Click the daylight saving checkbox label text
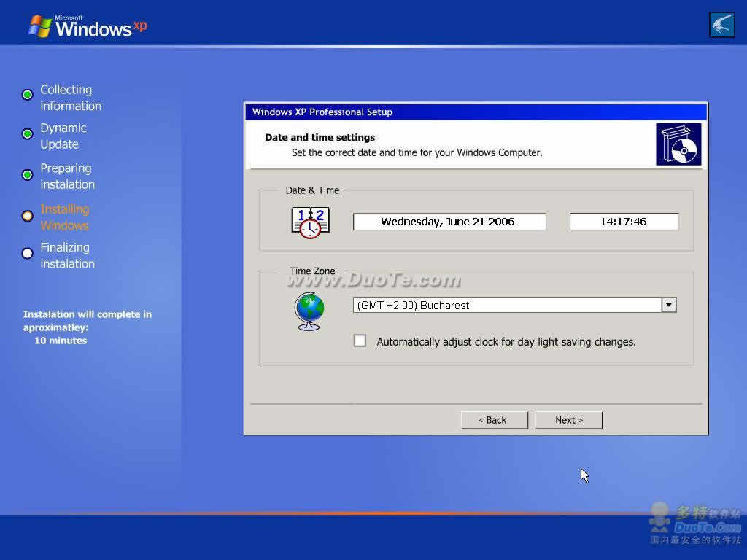The image size is (747, 560). (506, 342)
